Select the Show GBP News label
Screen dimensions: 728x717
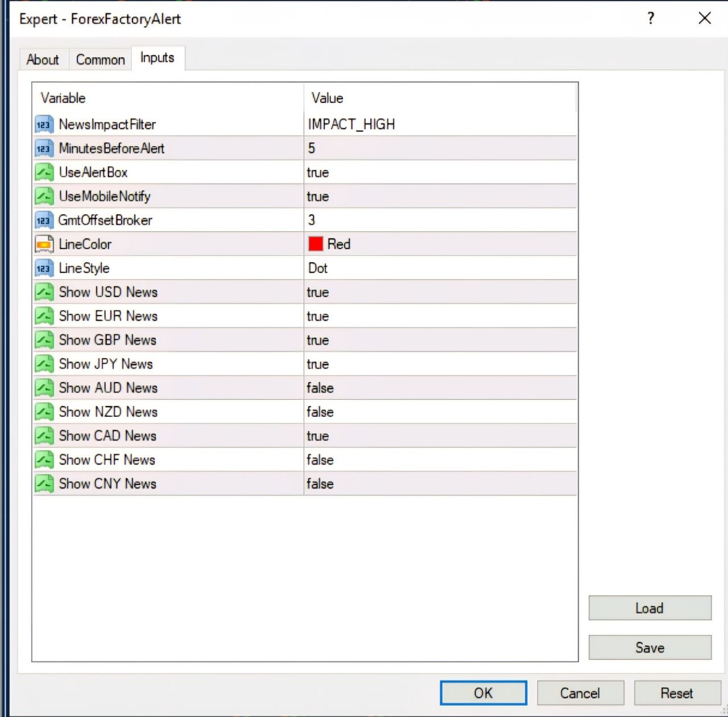coord(107,340)
